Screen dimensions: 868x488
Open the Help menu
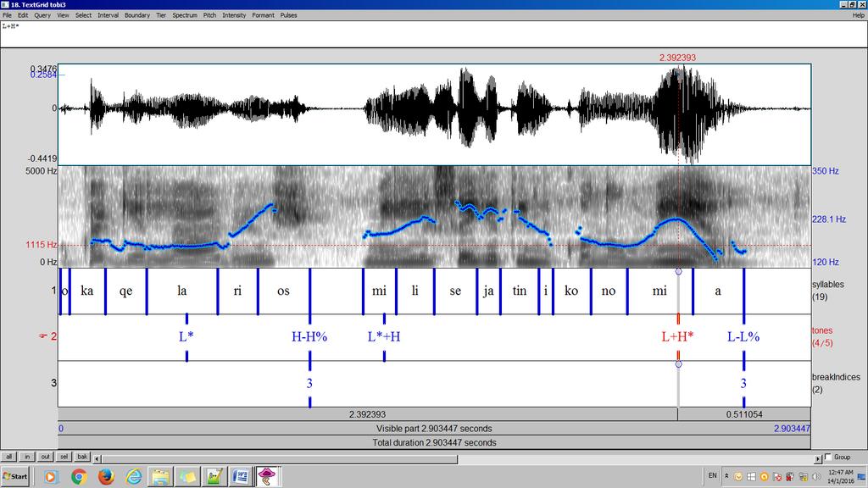(858, 15)
